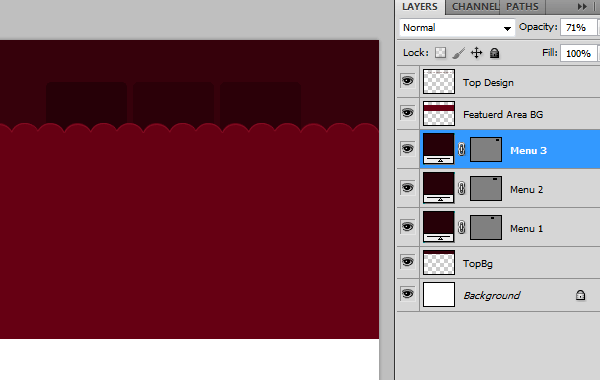Click the lock position move icon

pyautogui.click(x=476, y=53)
